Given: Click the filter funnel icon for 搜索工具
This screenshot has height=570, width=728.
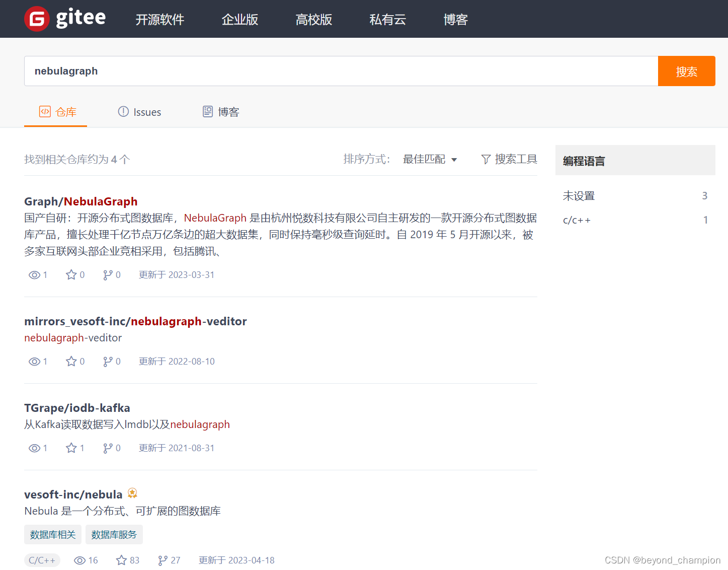Looking at the screenshot, I should tap(486, 159).
